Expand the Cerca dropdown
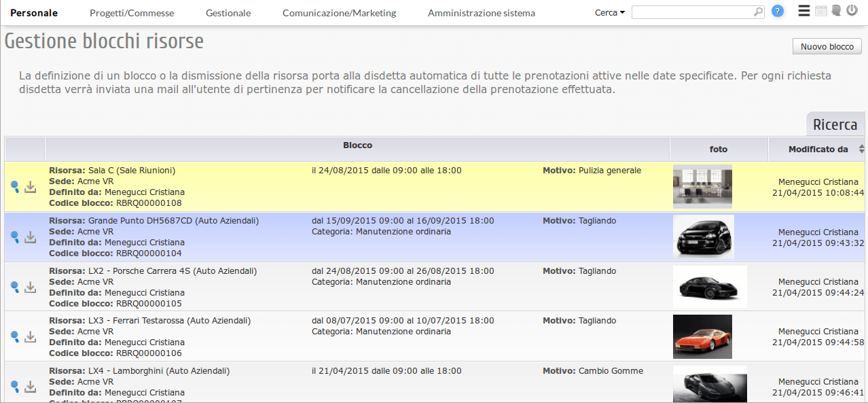Viewport: 868px width, 403px height. click(x=609, y=13)
